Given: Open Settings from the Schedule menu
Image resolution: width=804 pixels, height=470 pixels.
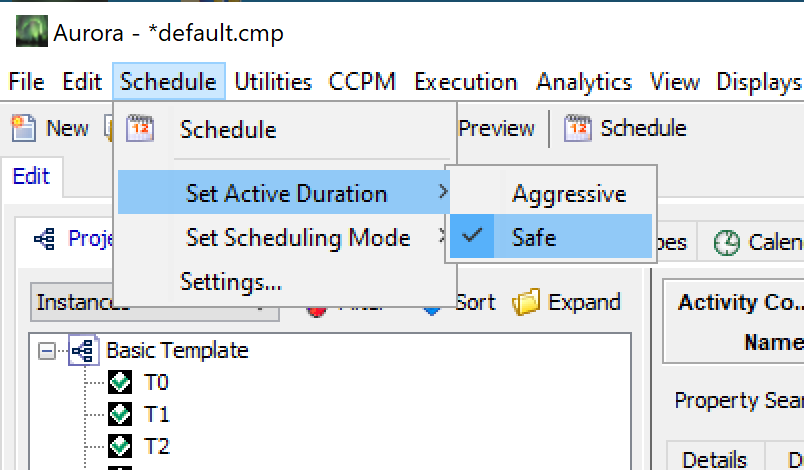Looking at the screenshot, I should point(230,282).
